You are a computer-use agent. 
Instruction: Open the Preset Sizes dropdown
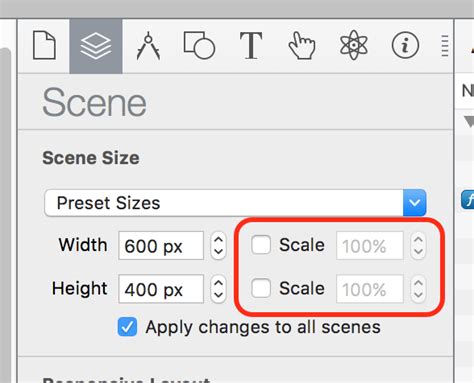pyautogui.click(x=235, y=203)
